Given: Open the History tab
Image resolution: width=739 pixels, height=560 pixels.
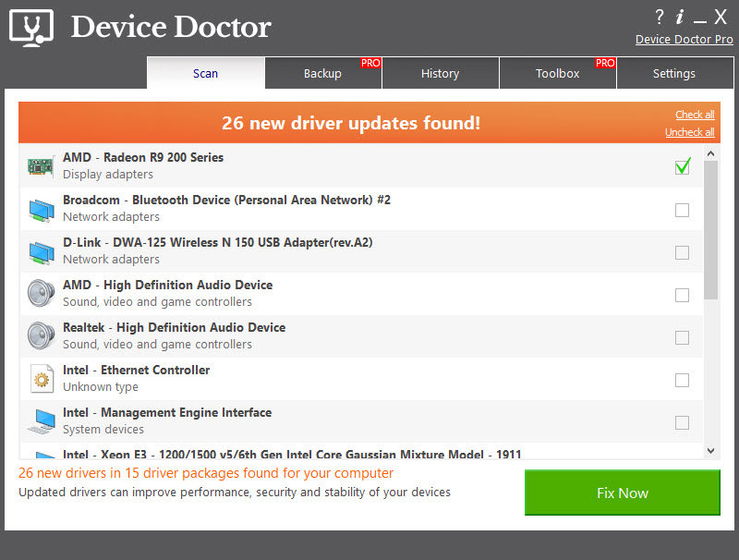Looking at the screenshot, I should tap(441, 73).
